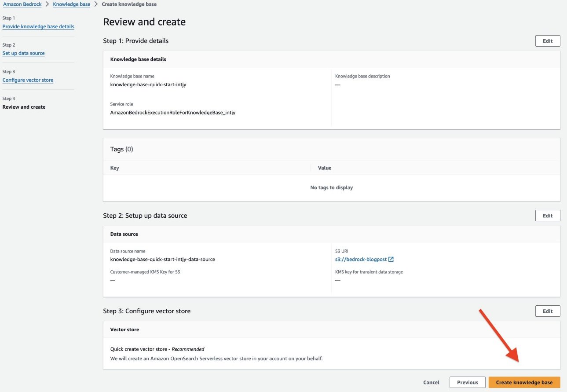Click the 'Review and create' page heading
Image resolution: width=567 pixels, height=392 pixels.
(x=144, y=22)
